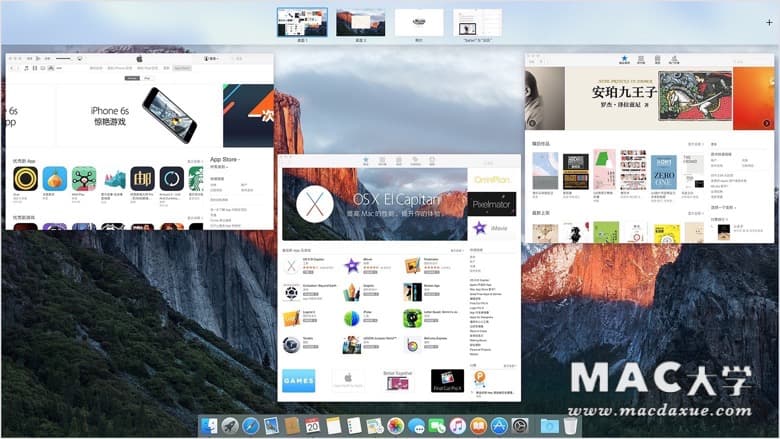
Task: Click the iMovie tile in App Store
Action: pyautogui.click(x=491, y=228)
